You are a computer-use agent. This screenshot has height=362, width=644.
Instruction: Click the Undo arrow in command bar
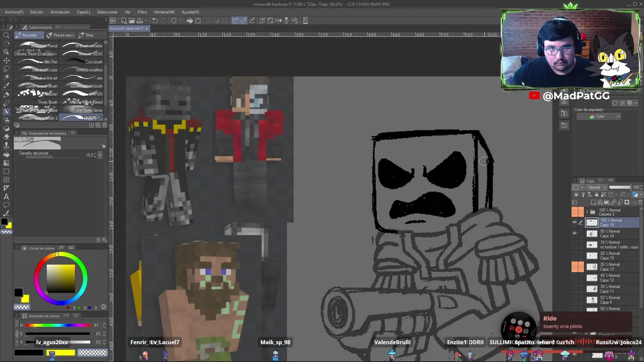click(x=155, y=21)
